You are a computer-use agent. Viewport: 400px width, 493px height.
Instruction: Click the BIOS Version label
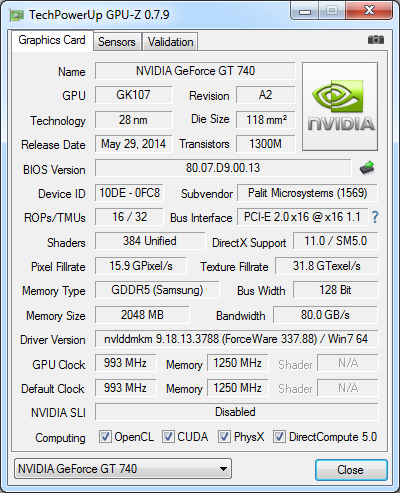[54, 170]
